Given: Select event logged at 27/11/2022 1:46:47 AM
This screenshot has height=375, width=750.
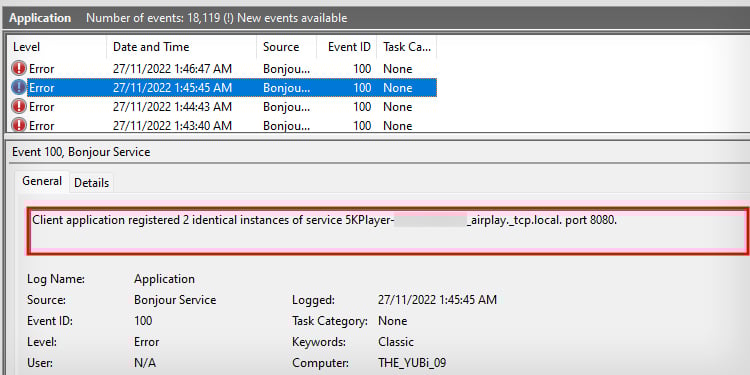Looking at the screenshot, I should point(223,69).
